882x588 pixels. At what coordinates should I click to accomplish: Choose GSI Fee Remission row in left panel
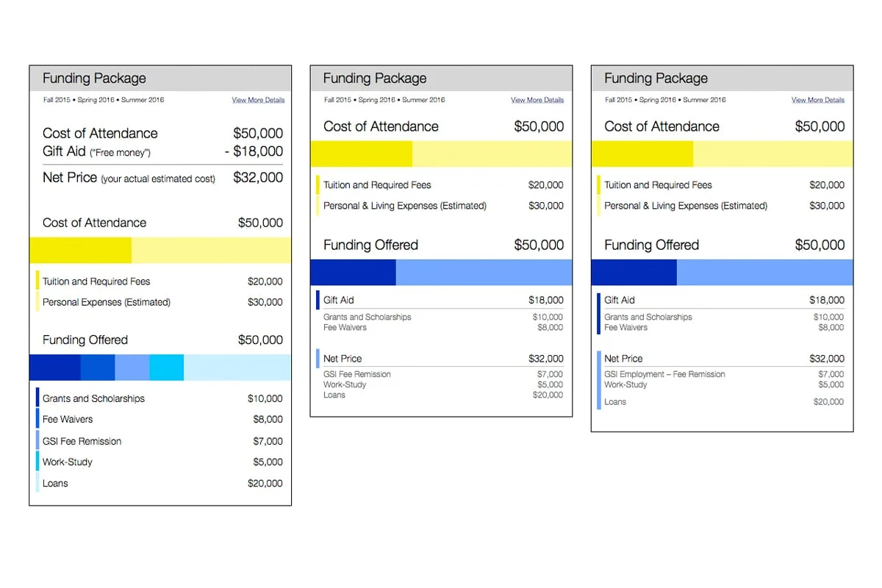159,441
